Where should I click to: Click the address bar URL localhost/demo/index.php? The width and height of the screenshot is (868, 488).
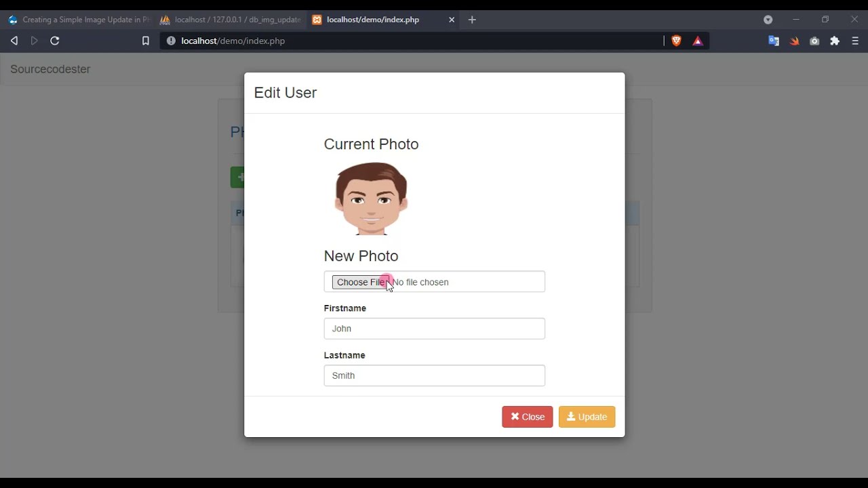233,41
